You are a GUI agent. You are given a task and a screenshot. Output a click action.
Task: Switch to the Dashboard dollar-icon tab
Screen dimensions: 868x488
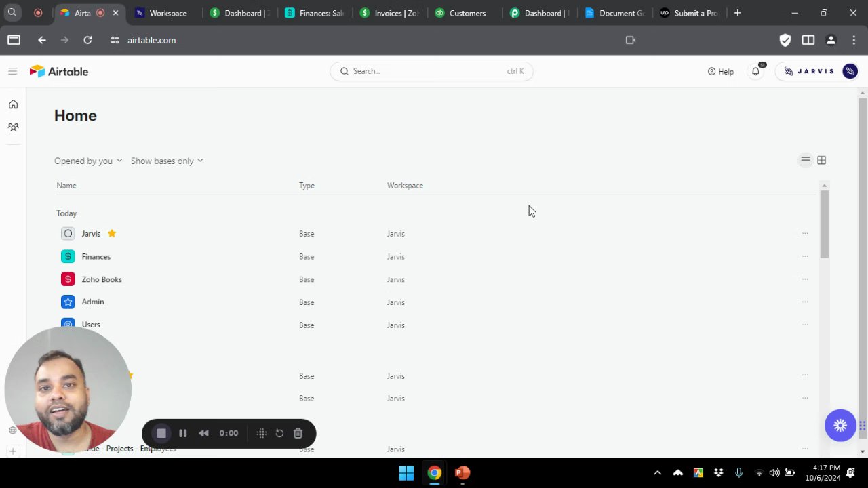tap(239, 13)
